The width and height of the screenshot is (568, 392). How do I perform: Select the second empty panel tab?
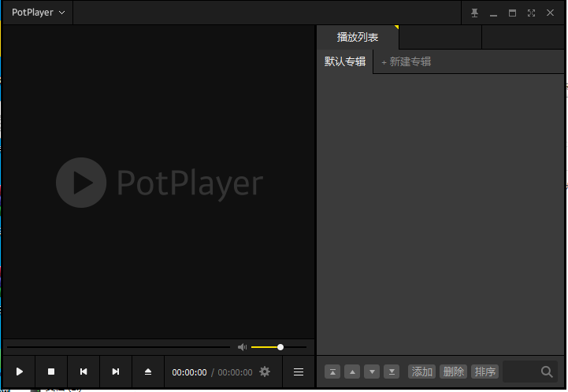pos(440,37)
